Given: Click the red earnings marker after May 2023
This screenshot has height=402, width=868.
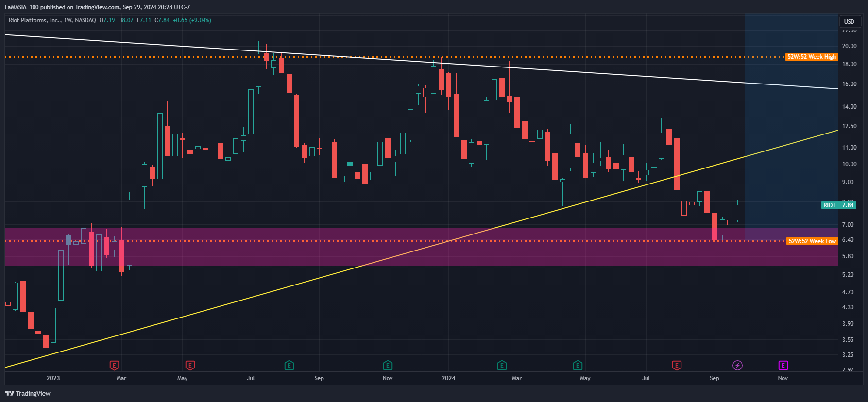Looking at the screenshot, I should click(190, 365).
